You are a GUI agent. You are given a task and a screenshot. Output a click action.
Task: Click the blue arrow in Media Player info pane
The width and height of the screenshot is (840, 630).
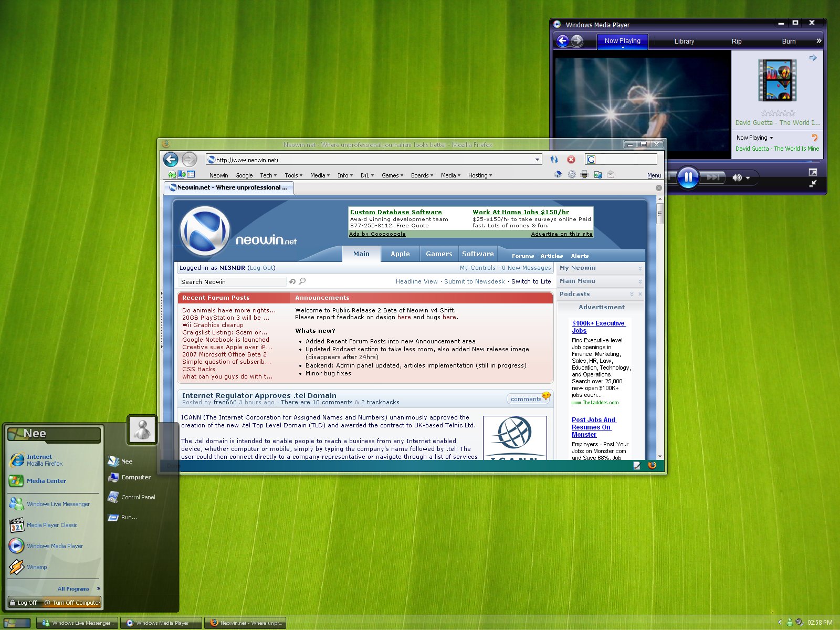(x=813, y=58)
